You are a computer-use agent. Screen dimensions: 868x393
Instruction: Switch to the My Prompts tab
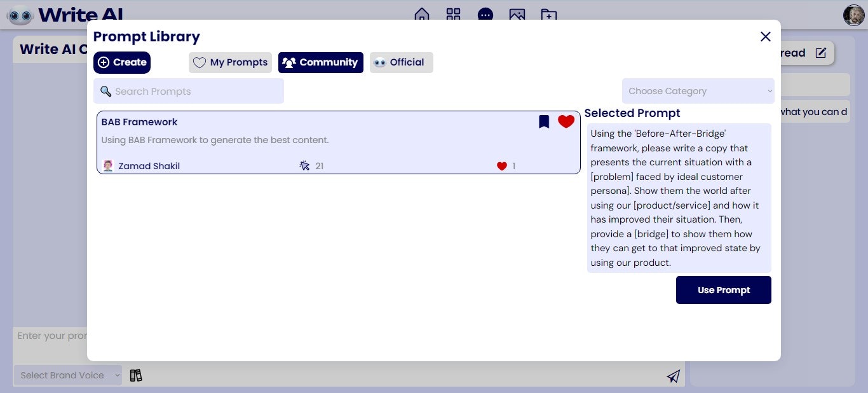[230, 62]
